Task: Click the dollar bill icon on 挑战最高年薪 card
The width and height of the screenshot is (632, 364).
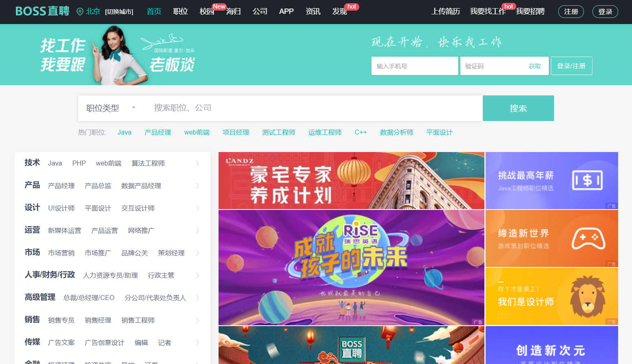Action: [x=588, y=180]
